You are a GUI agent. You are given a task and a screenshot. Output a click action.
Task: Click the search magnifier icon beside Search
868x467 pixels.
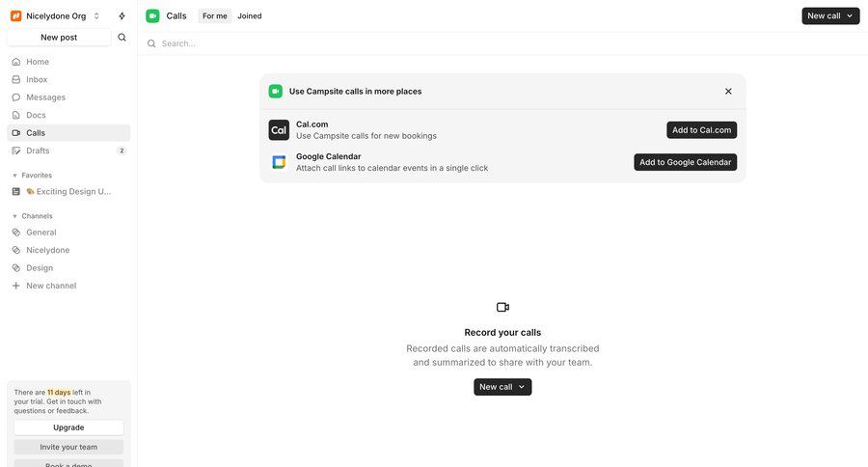click(x=151, y=43)
